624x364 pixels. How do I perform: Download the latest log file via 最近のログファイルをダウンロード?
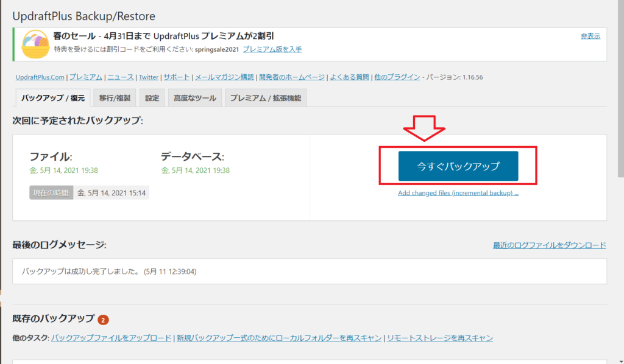pos(550,245)
